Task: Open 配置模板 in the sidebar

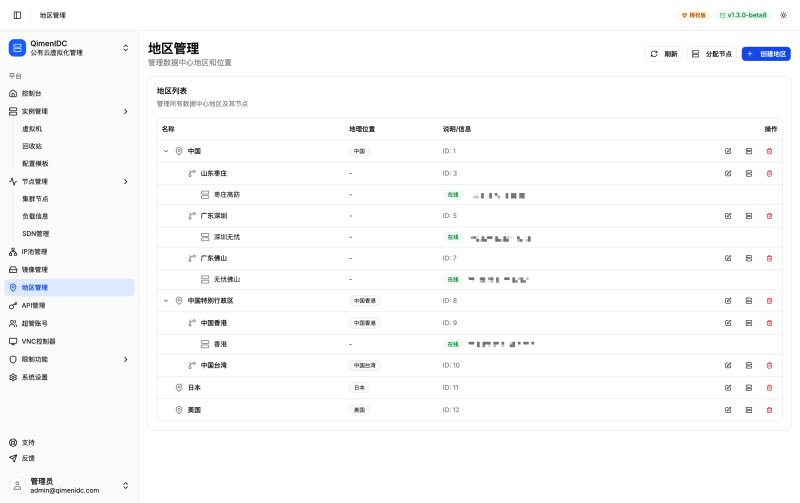Action: [x=35, y=163]
